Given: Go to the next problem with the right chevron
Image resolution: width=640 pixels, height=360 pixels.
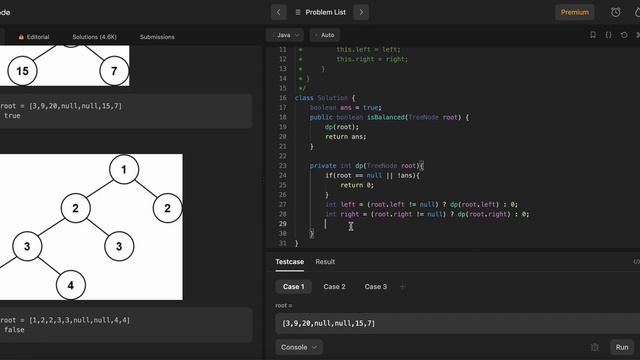Looking at the screenshot, I should [361, 12].
